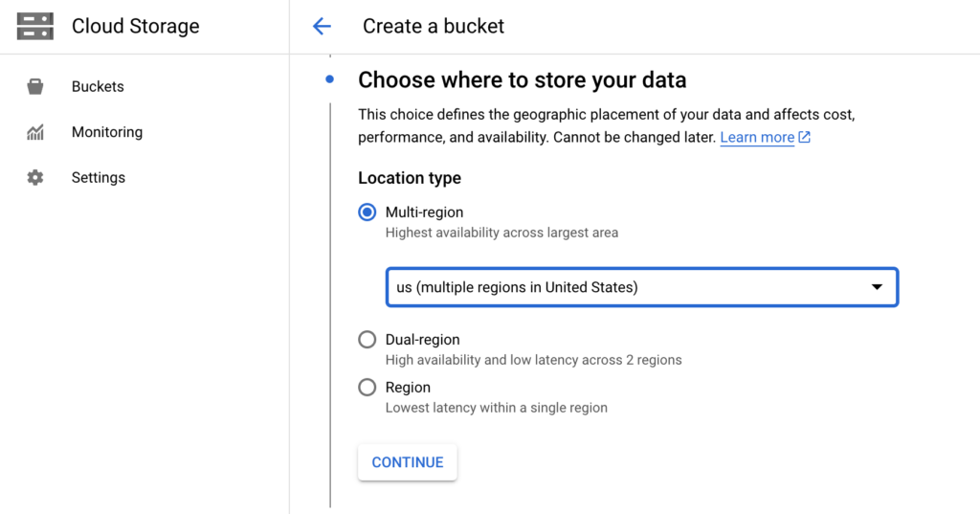Click the 'Choose where to store your data' heading

coord(522,80)
